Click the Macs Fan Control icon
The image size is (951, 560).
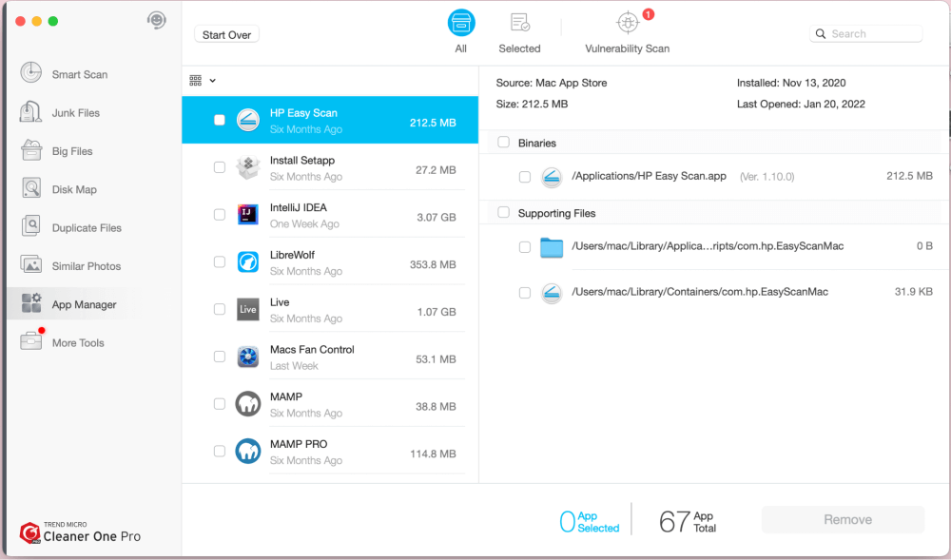(x=248, y=357)
